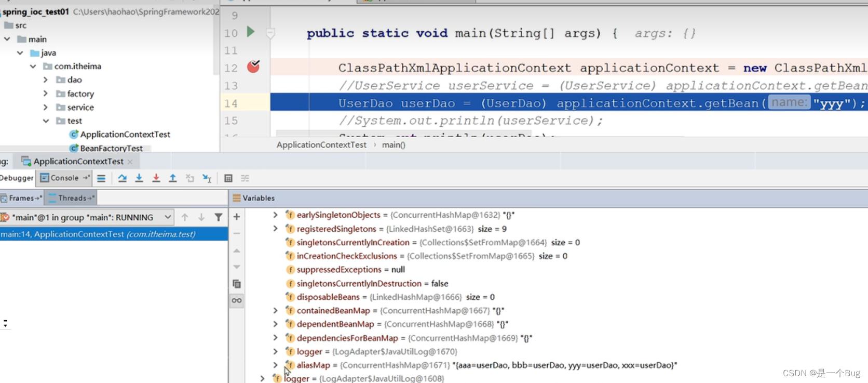Image resolution: width=868 pixels, height=383 pixels.
Task: Select the spring_ioc_test01 project root
Action: point(35,11)
